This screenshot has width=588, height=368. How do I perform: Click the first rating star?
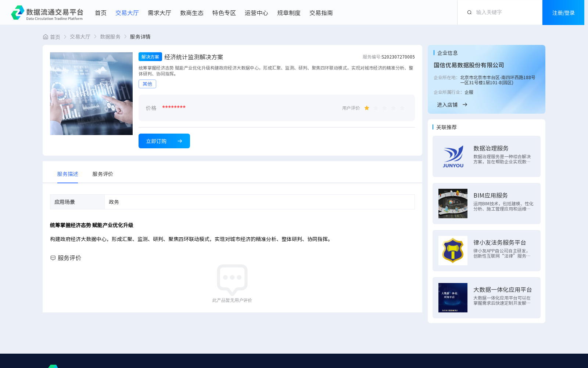pos(367,108)
